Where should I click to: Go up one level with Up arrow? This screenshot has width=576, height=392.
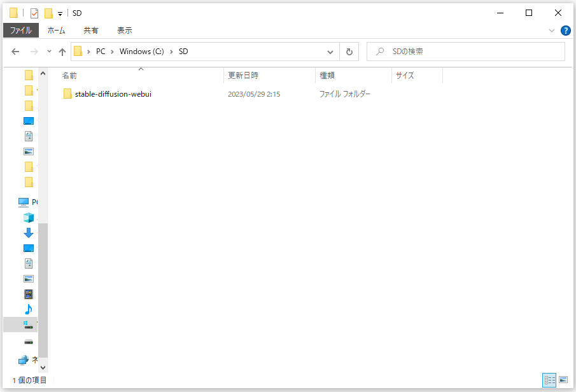(x=62, y=52)
